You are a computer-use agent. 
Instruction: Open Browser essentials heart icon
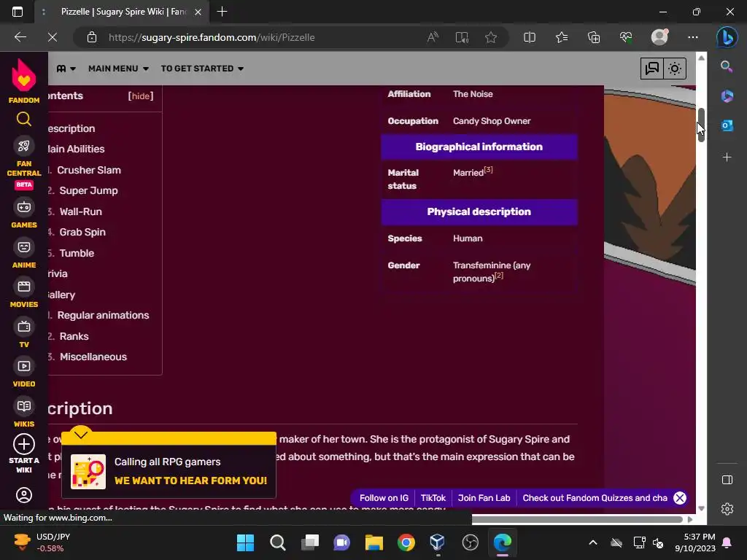[x=626, y=37]
